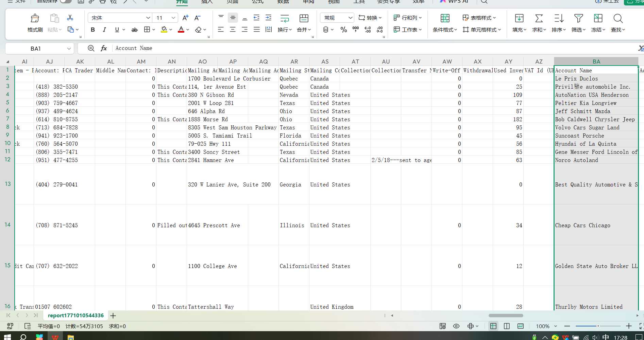This screenshot has width=644, height=340.
Task: Click the 条件格式 conditional formatting button
Action: [445, 23]
